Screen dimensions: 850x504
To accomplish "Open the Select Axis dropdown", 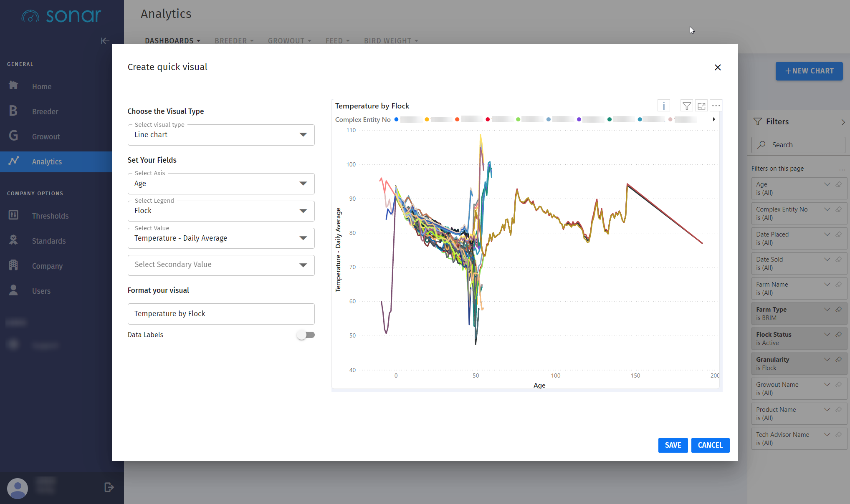I will pyautogui.click(x=221, y=184).
